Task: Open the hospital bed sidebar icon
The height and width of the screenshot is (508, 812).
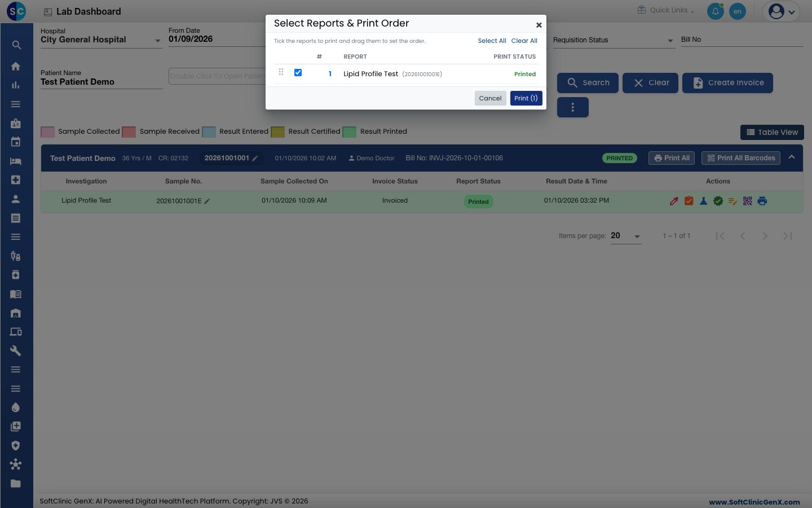Action: point(16,161)
